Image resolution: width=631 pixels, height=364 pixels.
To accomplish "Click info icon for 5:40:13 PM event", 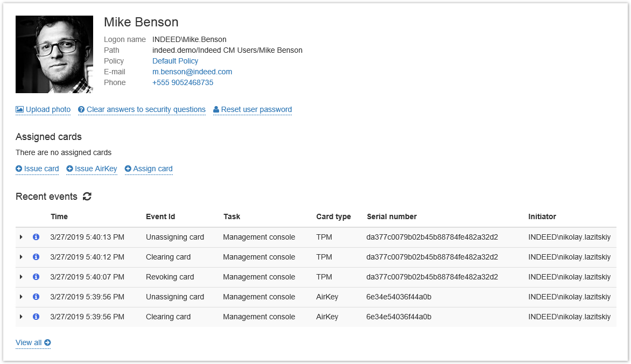I will [36, 237].
